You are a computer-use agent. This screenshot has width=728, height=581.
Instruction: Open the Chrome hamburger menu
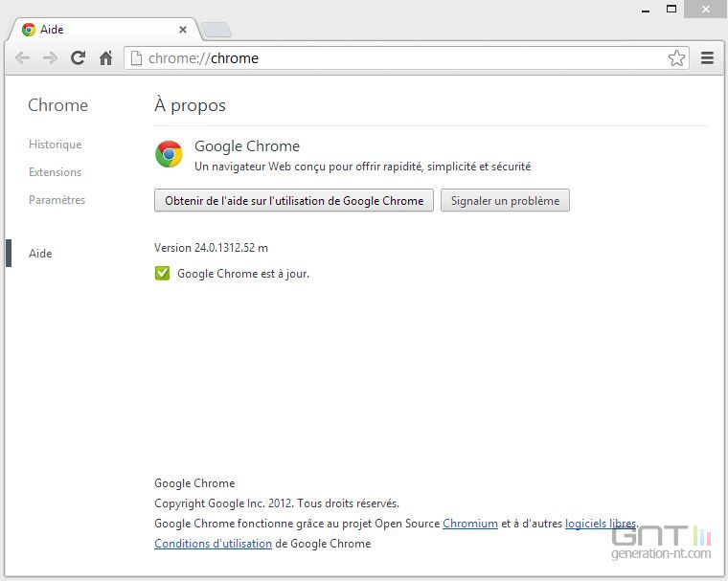[707, 58]
